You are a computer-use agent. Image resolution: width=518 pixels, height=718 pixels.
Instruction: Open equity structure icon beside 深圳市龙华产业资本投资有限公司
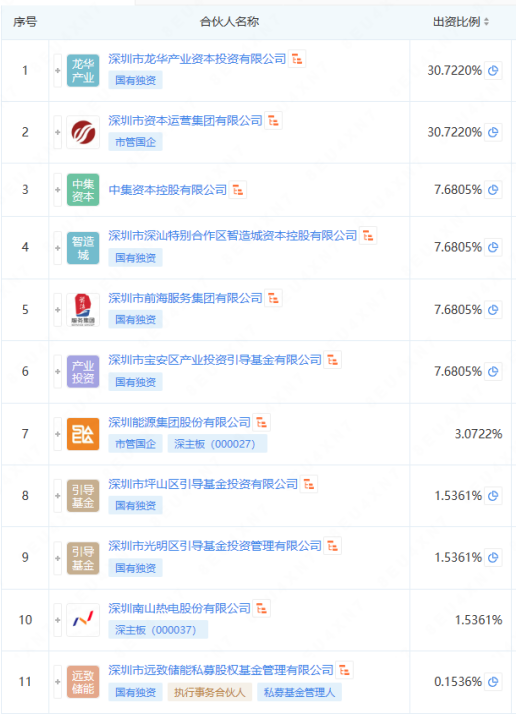point(297,59)
